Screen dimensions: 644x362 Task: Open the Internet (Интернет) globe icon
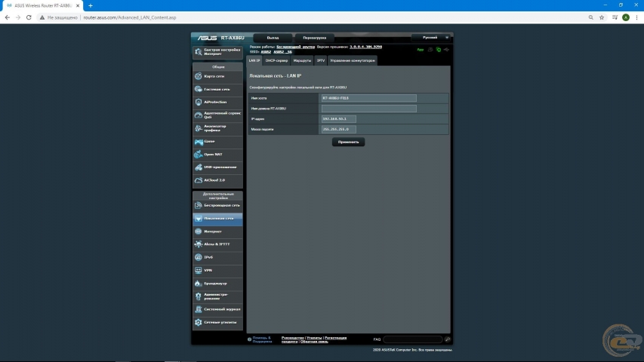pyautogui.click(x=199, y=232)
